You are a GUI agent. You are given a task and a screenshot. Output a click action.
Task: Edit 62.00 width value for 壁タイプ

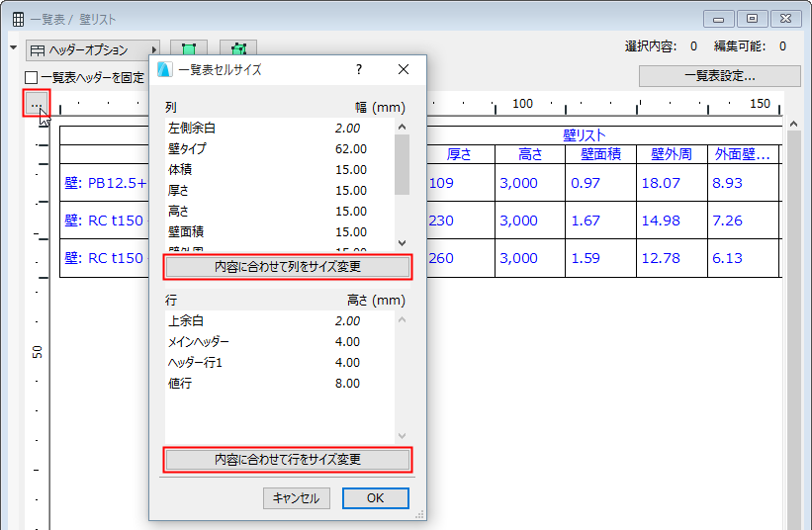point(350,149)
